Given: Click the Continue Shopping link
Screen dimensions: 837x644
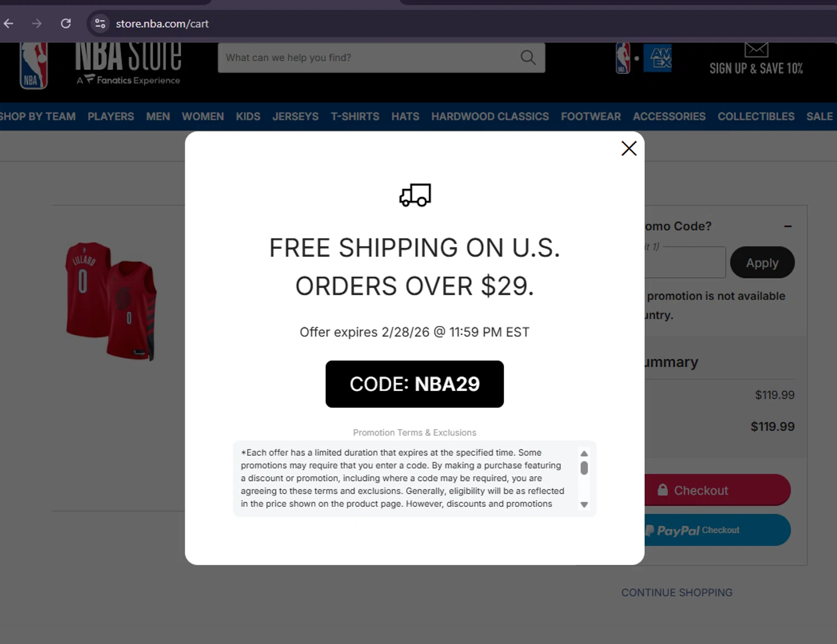Looking at the screenshot, I should click(677, 593).
